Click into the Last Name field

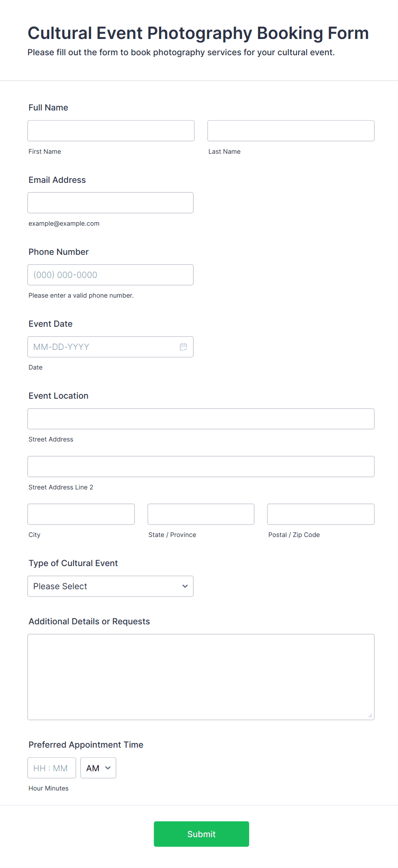point(291,131)
